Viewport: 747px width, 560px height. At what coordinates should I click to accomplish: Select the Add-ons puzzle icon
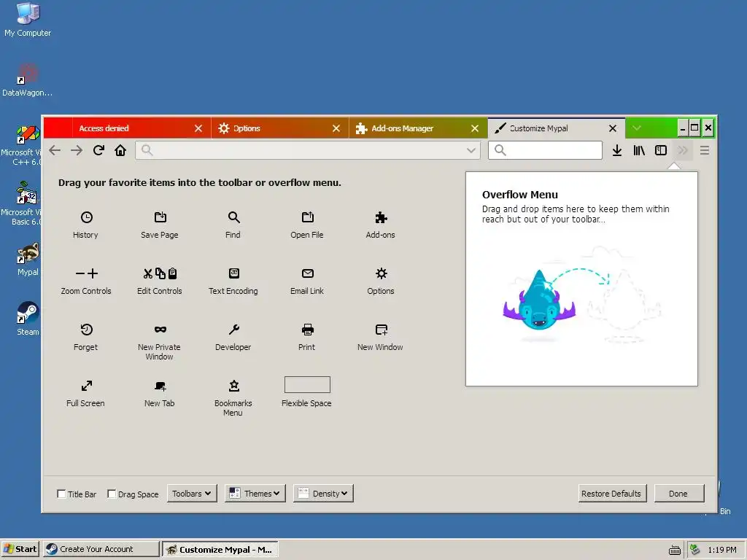pos(381,217)
